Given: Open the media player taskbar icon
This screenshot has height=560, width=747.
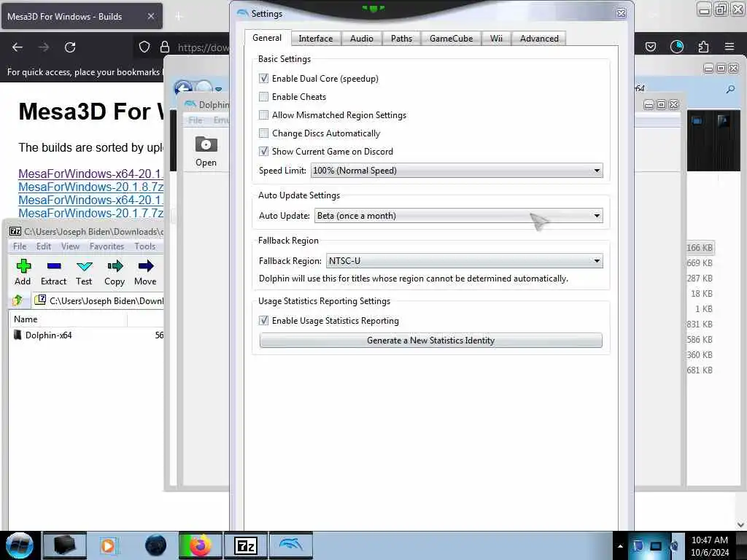Looking at the screenshot, I should click(x=109, y=545).
